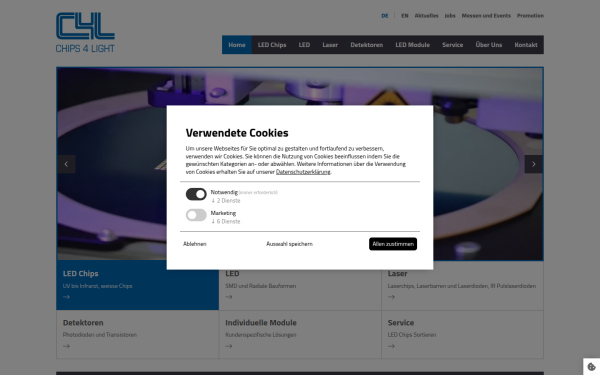The image size is (600, 375).
Task: Open the Kontakt menu item
Action: click(x=526, y=45)
